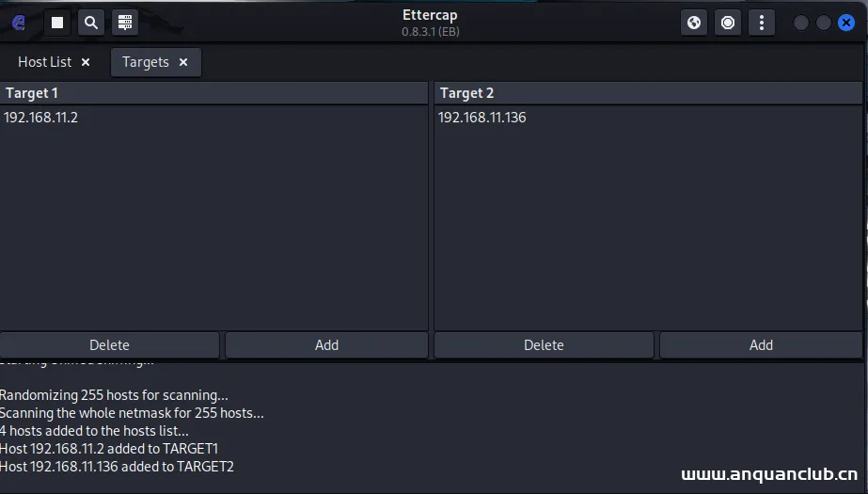Close the Ettercap window

tap(846, 23)
